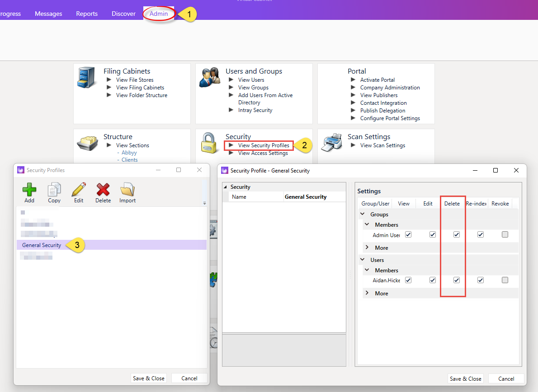Click the Security padlock icon

[x=208, y=143]
